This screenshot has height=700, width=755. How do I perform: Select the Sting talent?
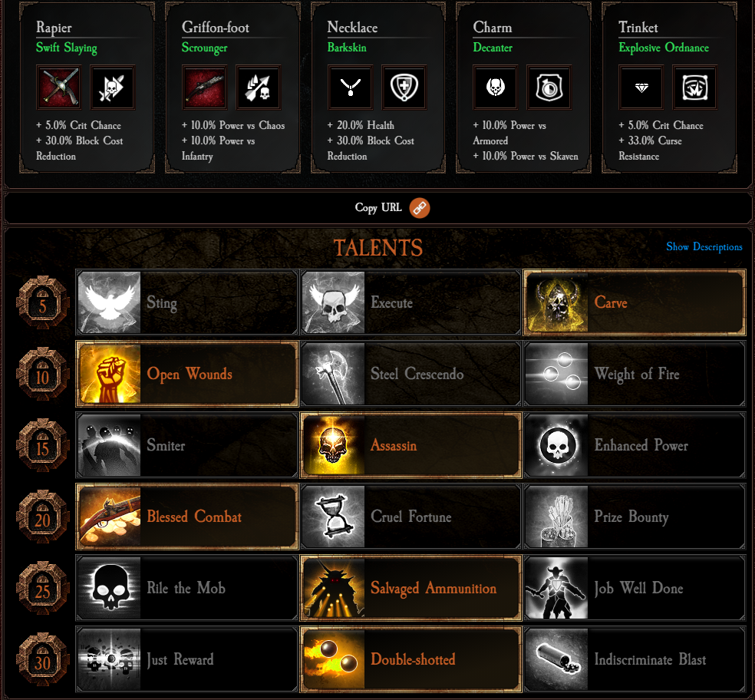(x=186, y=302)
